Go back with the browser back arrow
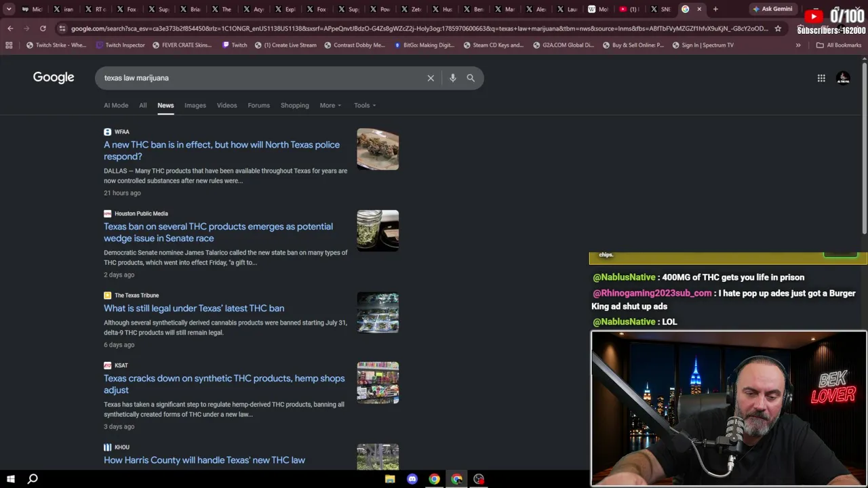The height and width of the screenshot is (488, 868). [x=10, y=28]
